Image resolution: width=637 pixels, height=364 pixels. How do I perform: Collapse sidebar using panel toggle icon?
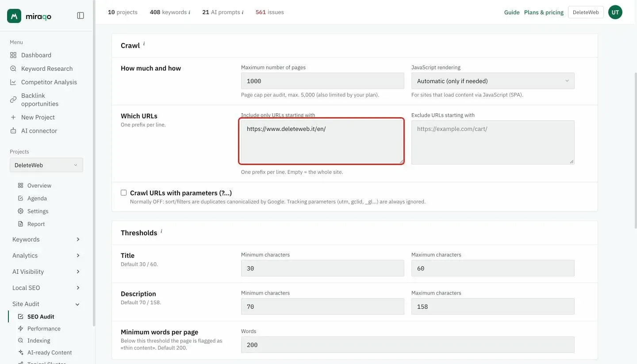81,15
